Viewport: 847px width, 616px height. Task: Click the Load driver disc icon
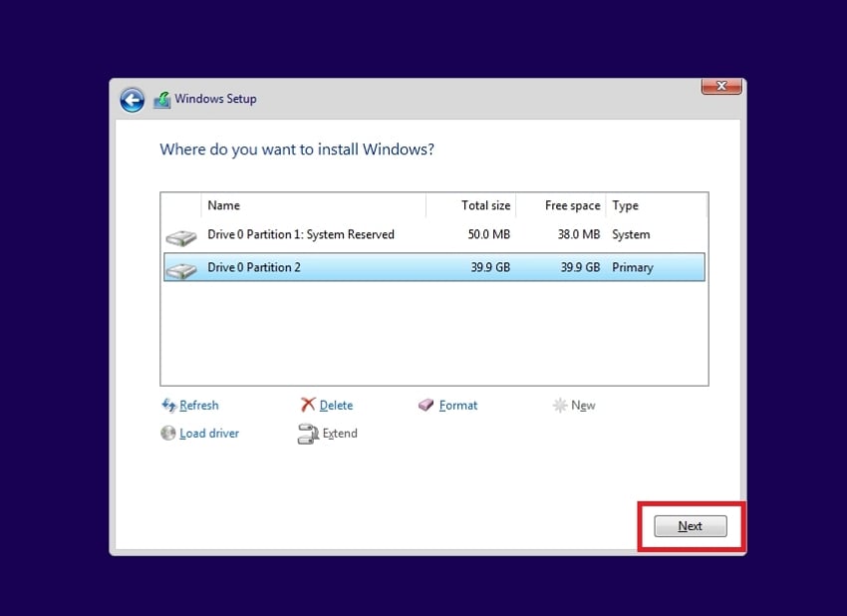click(168, 433)
